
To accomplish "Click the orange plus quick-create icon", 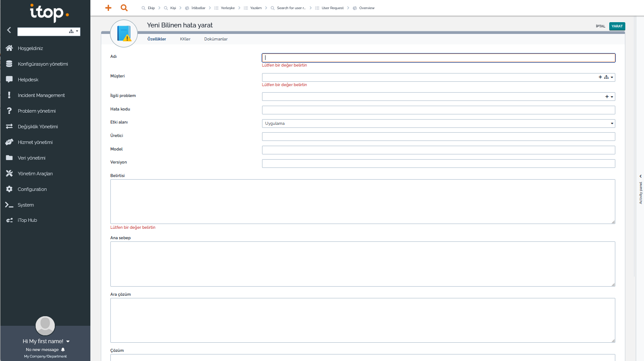I will [x=108, y=8].
